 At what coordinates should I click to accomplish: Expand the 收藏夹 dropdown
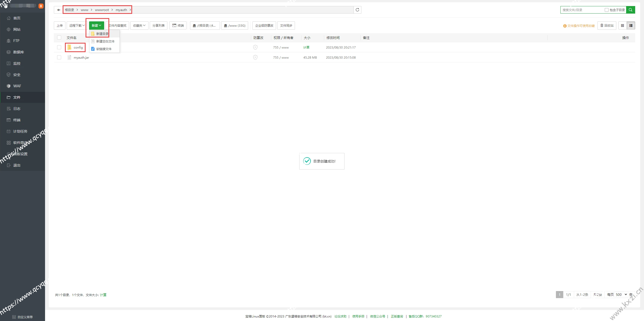[x=139, y=25]
